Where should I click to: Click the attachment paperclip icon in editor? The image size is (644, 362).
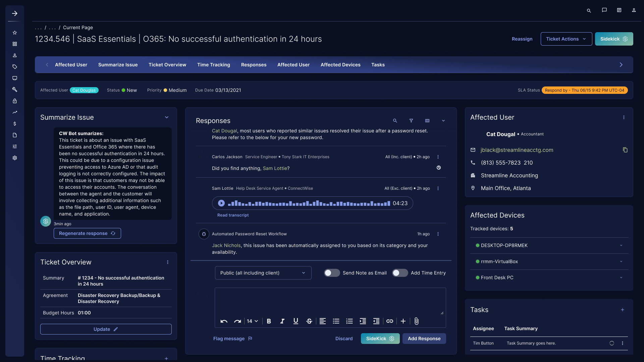[416, 321]
